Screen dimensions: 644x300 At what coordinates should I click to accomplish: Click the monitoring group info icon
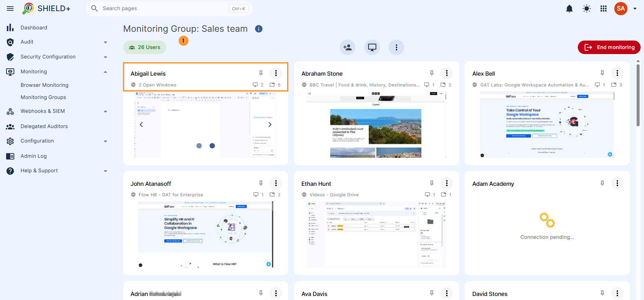coord(259,29)
